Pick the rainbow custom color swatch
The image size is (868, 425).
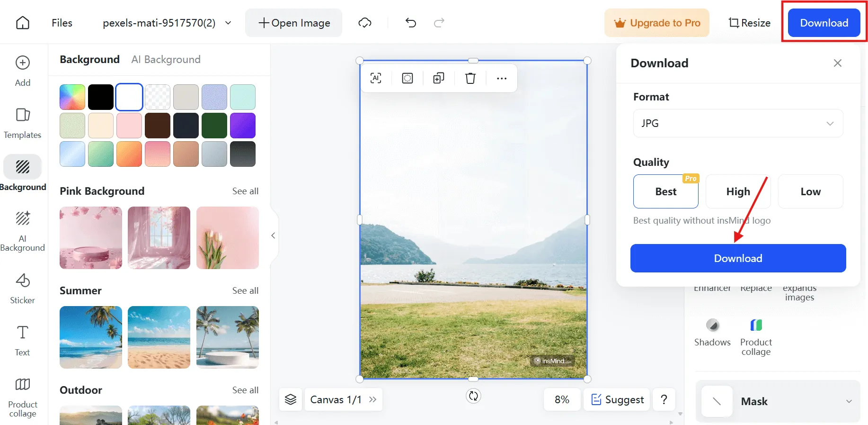tap(72, 97)
